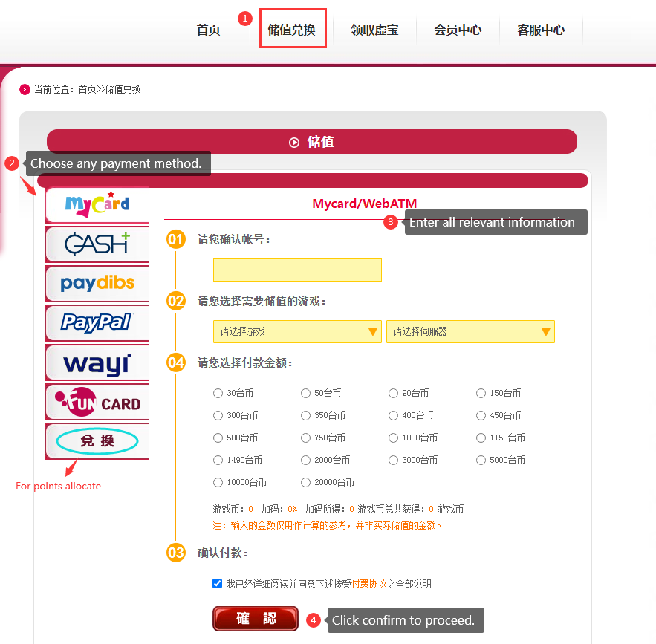Select the 5000台币 radio button
The image size is (656, 644).
click(481, 460)
